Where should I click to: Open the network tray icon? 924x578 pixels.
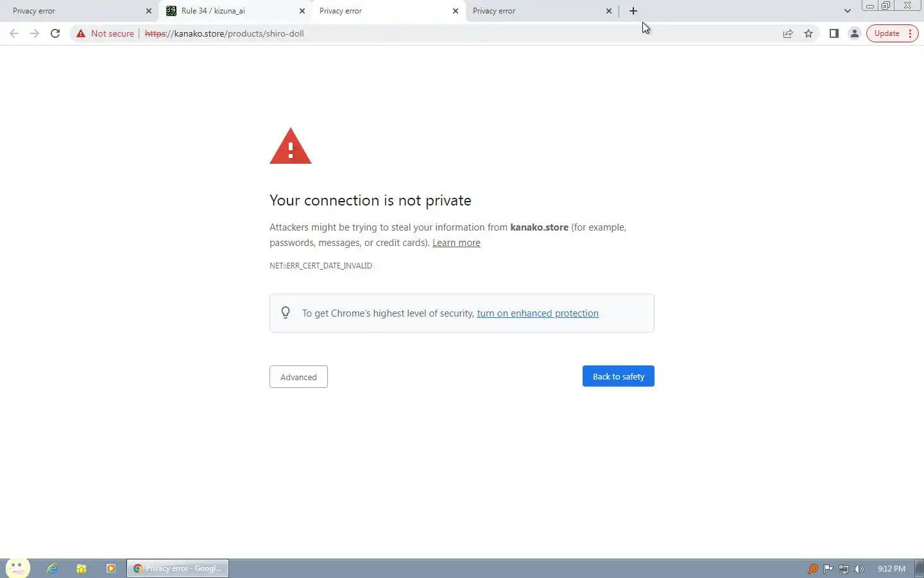coord(844,568)
